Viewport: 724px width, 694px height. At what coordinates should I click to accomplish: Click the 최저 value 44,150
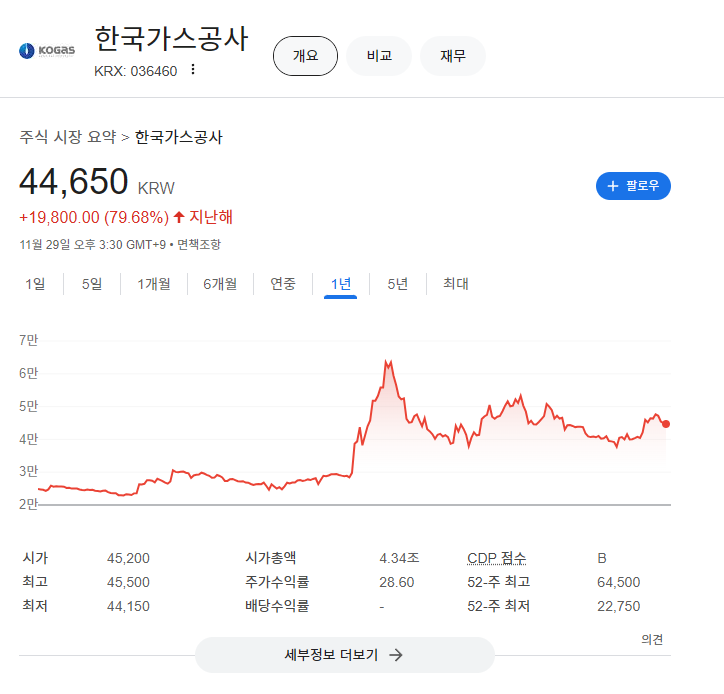pyautogui.click(x=128, y=606)
